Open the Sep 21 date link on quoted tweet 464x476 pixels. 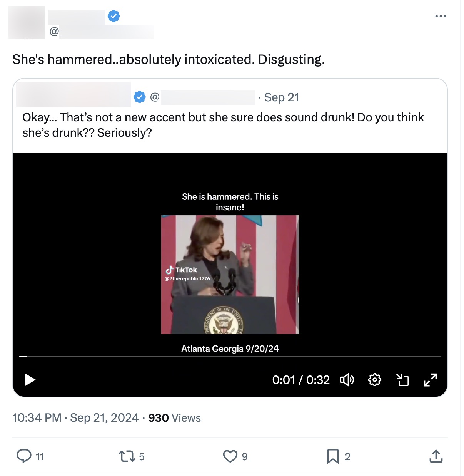click(x=282, y=97)
